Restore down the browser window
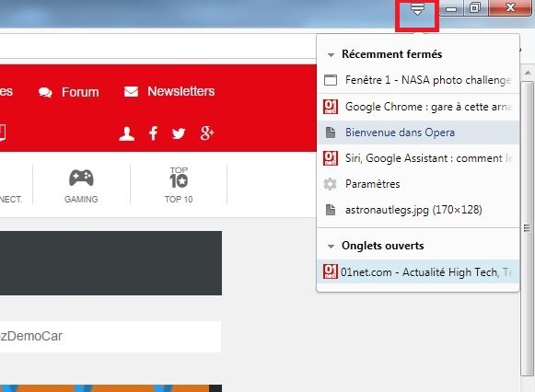The height and width of the screenshot is (392, 535). pyautogui.click(x=475, y=8)
